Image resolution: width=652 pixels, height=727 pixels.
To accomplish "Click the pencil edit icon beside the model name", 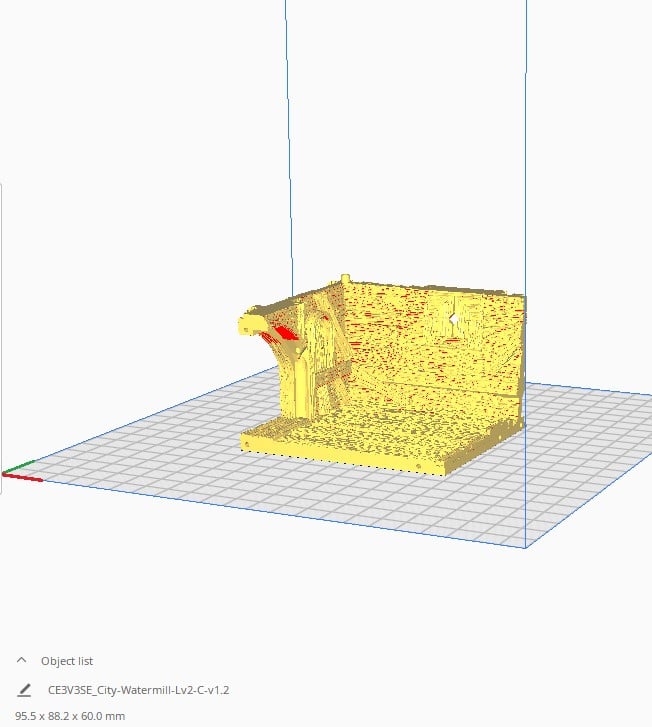I will [24, 690].
